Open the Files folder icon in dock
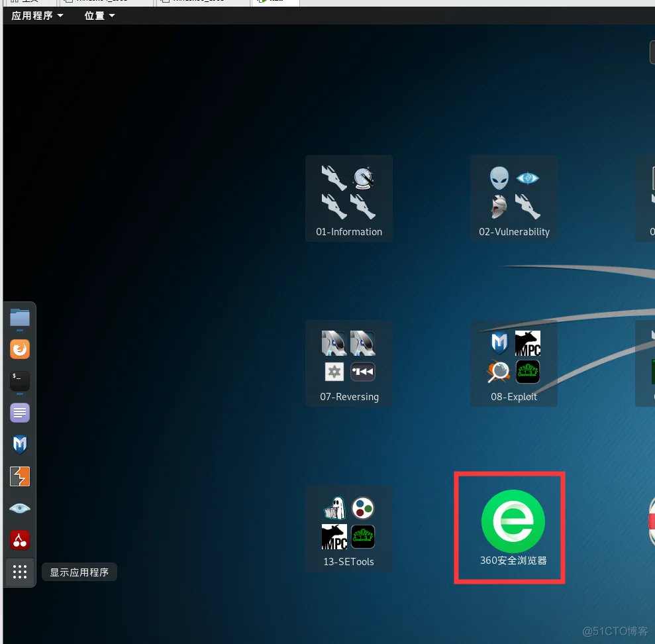This screenshot has width=655, height=644. [x=20, y=317]
